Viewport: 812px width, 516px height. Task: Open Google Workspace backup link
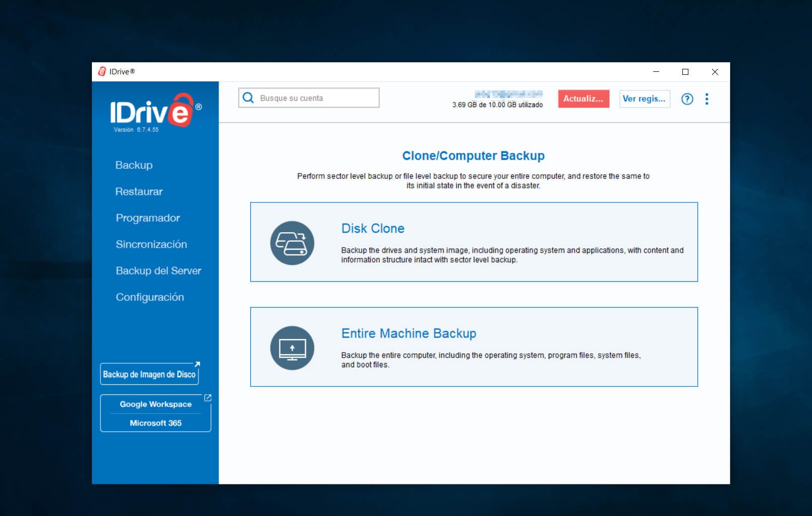click(x=155, y=404)
